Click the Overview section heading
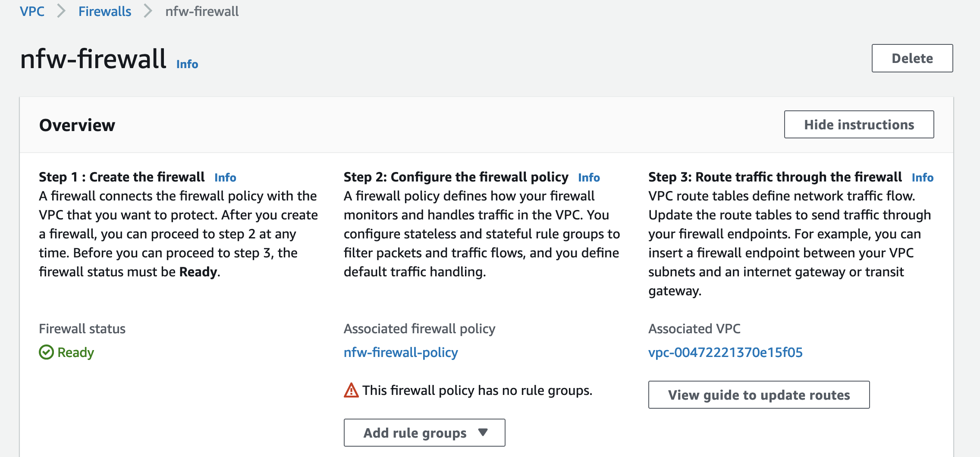The image size is (980, 457). click(x=77, y=125)
